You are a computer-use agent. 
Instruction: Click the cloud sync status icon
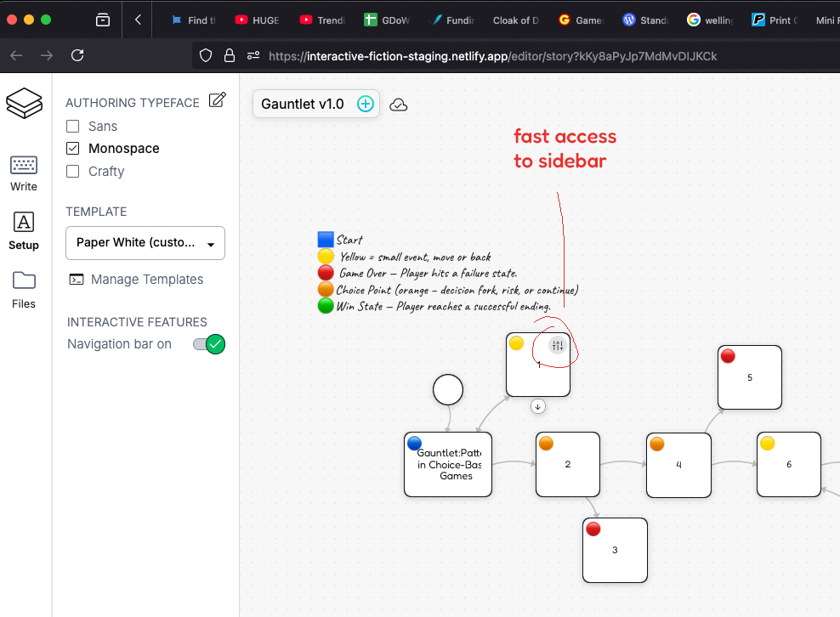(398, 105)
